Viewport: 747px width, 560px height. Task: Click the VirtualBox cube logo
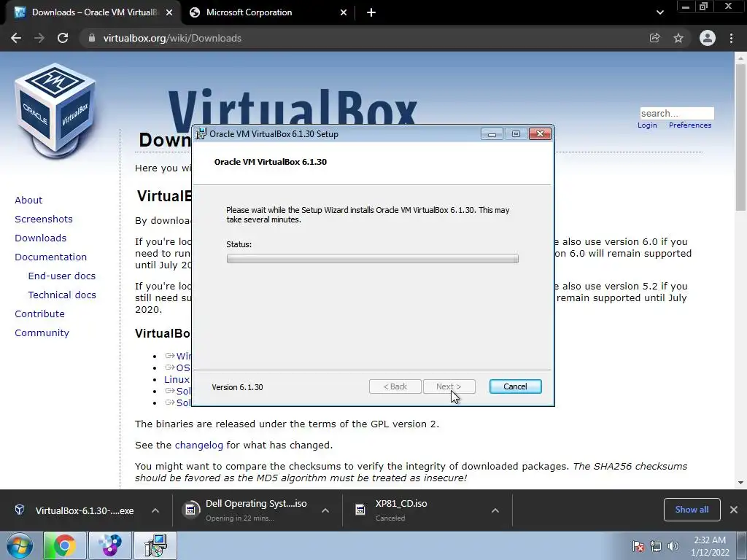click(55, 111)
